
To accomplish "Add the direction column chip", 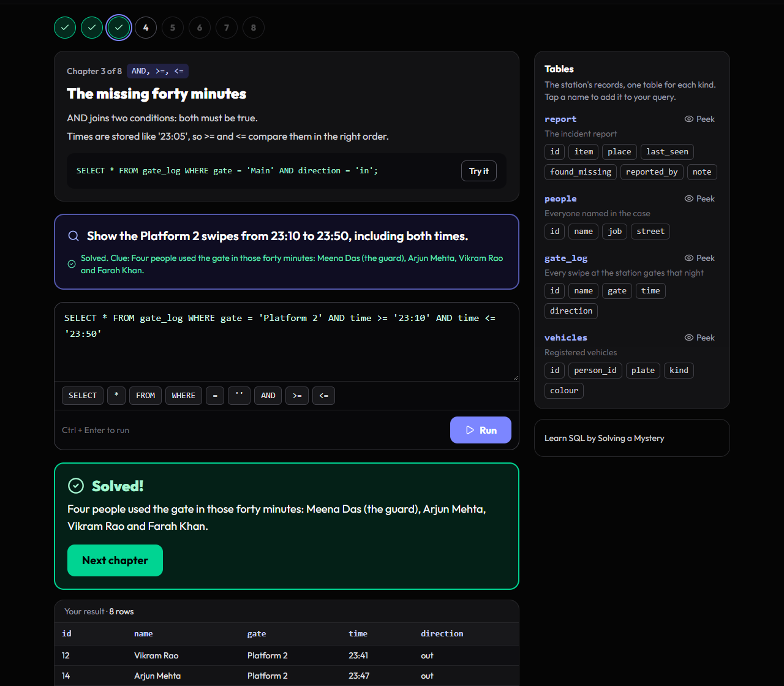I will coord(571,311).
